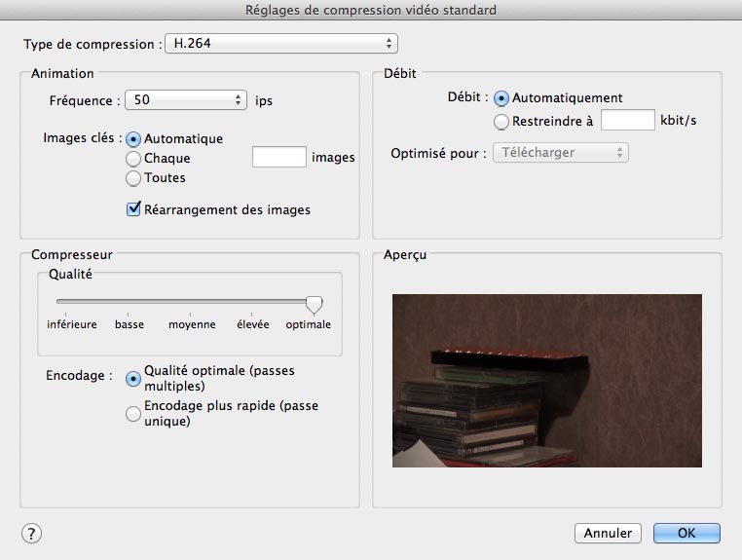Screen dimensions: 742x560
Task: Open the Fréquence 50 ips dropdown
Action: click(x=186, y=100)
